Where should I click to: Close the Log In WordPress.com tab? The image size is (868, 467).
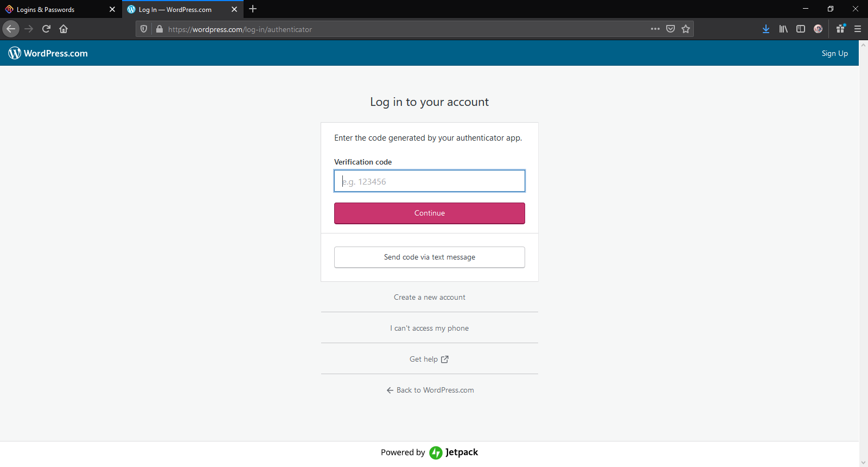click(234, 9)
